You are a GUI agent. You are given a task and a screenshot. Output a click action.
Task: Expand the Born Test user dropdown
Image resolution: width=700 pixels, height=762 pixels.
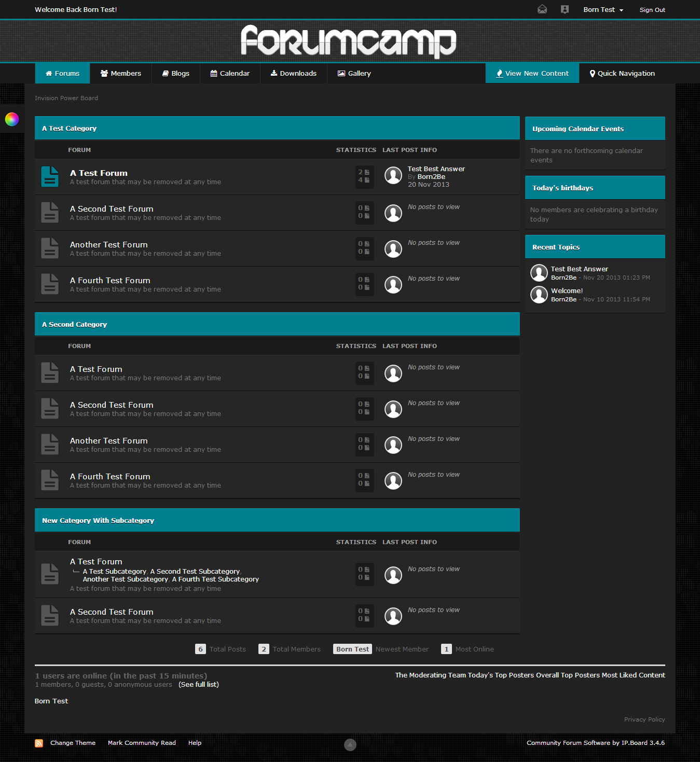click(603, 10)
